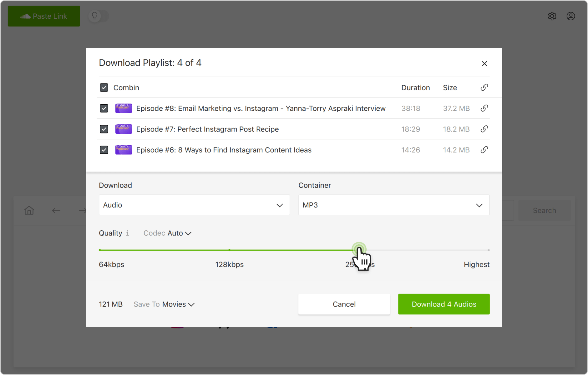Screen dimensions: 588x375
Task: Click the home icon in the browser bar
Action: [x=29, y=210]
